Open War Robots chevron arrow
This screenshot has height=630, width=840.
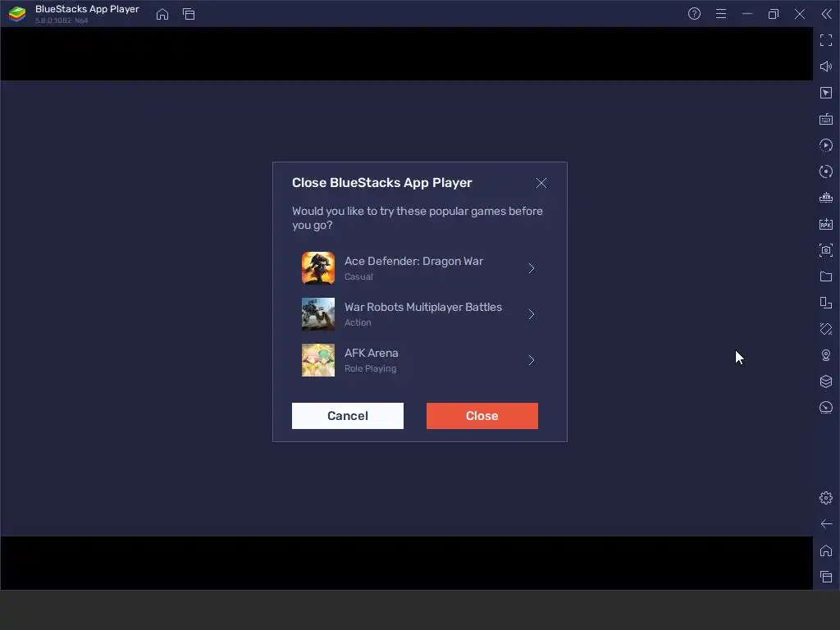click(532, 314)
